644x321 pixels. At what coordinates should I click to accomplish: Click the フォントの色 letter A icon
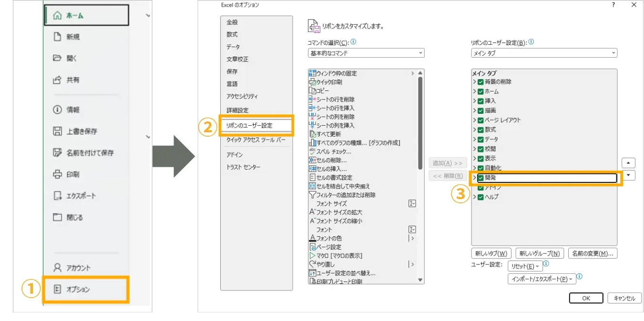(313, 238)
